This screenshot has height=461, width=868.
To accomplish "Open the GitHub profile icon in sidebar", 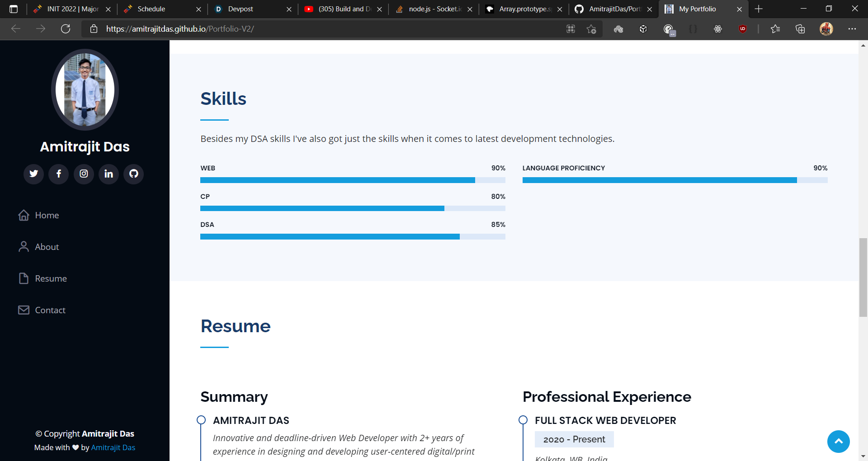I will pyautogui.click(x=133, y=174).
